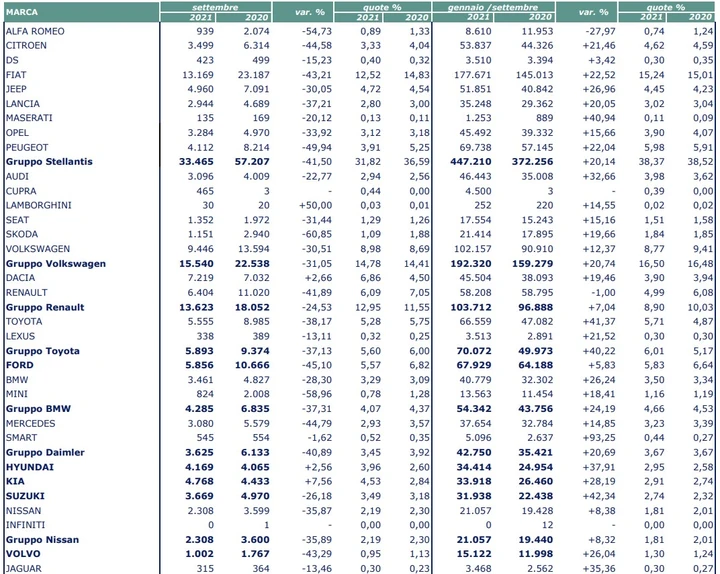The width and height of the screenshot is (720, 574).
Task: Click the OPEL brand name
Action: tap(17, 133)
